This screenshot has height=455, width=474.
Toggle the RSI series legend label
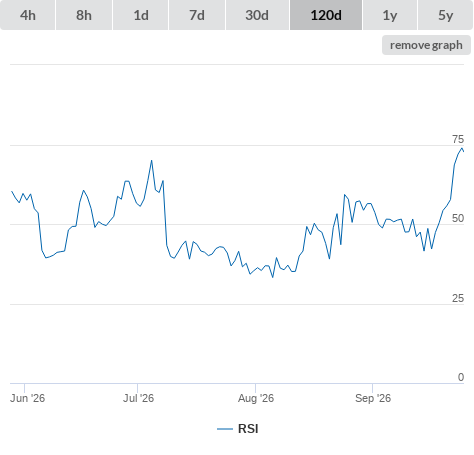pyautogui.click(x=248, y=429)
